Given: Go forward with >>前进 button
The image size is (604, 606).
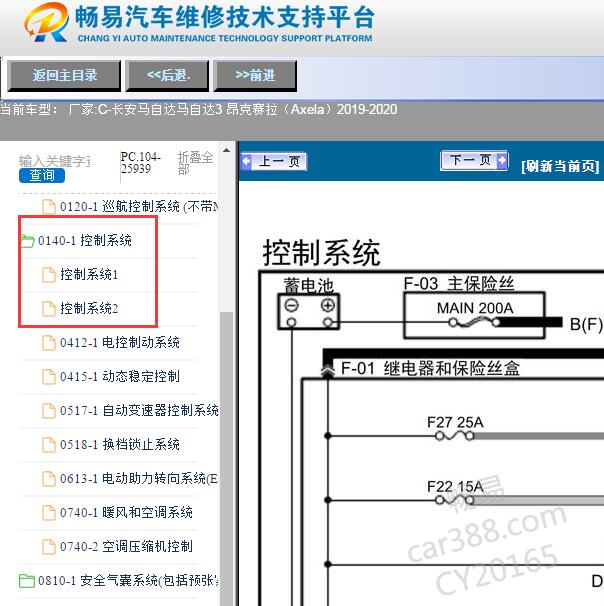Looking at the screenshot, I should coord(255,75).
